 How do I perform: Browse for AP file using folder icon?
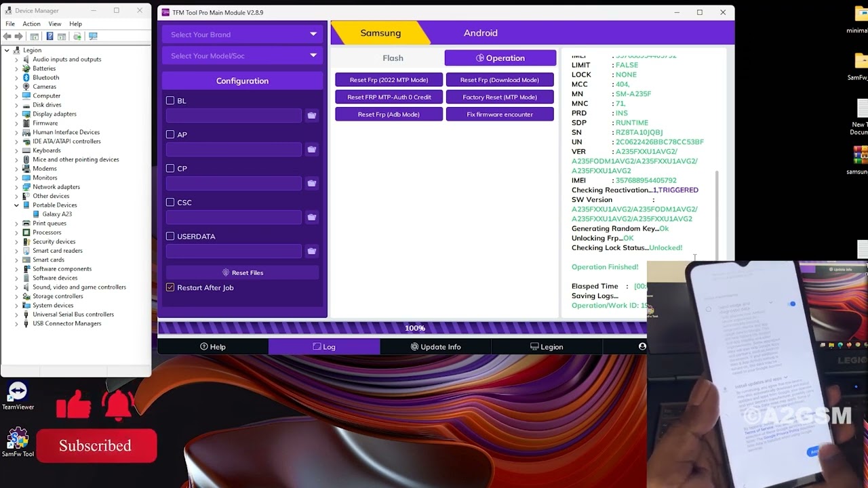pyautogui.click(x=311, y=150)
